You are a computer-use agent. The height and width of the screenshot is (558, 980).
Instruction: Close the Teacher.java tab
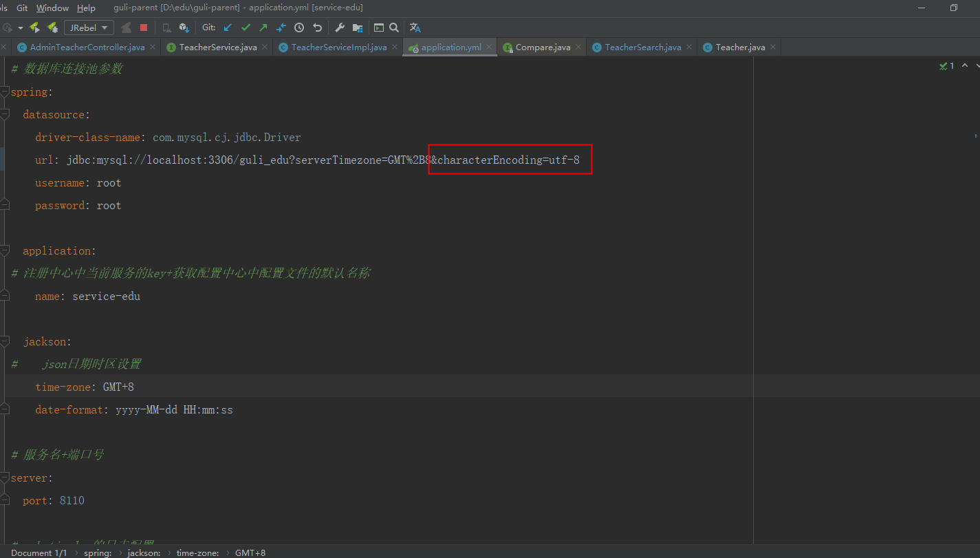coord(773,47)
